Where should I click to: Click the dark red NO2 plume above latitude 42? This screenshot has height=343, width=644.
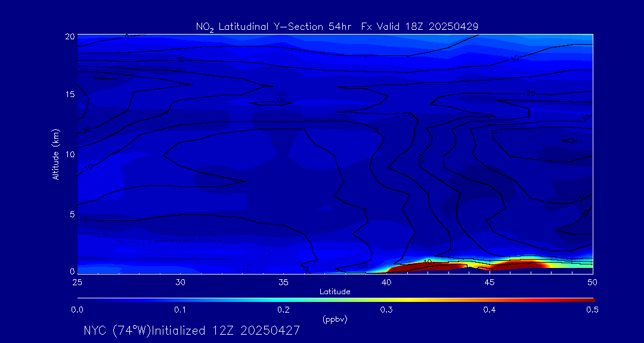tap(427, 267)
